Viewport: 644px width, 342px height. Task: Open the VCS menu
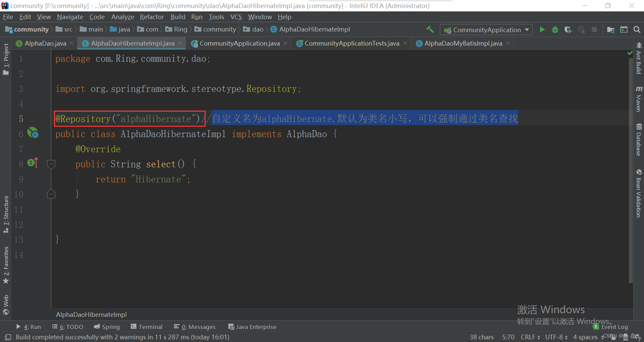pos(236,17)
